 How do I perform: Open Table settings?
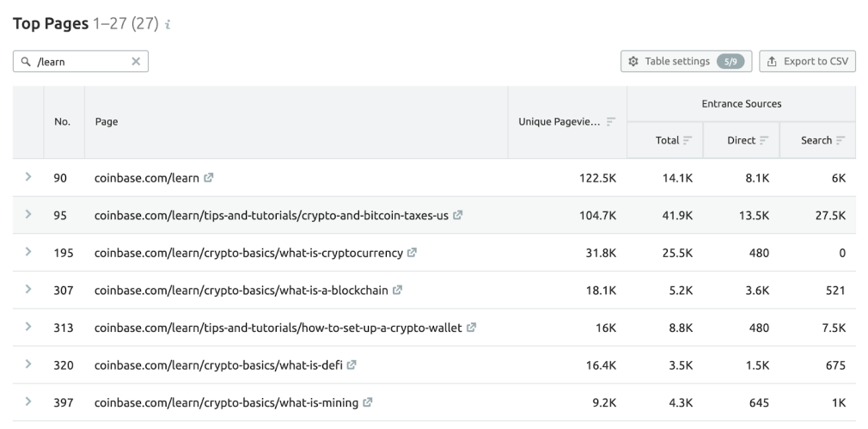tap(686, 61)
